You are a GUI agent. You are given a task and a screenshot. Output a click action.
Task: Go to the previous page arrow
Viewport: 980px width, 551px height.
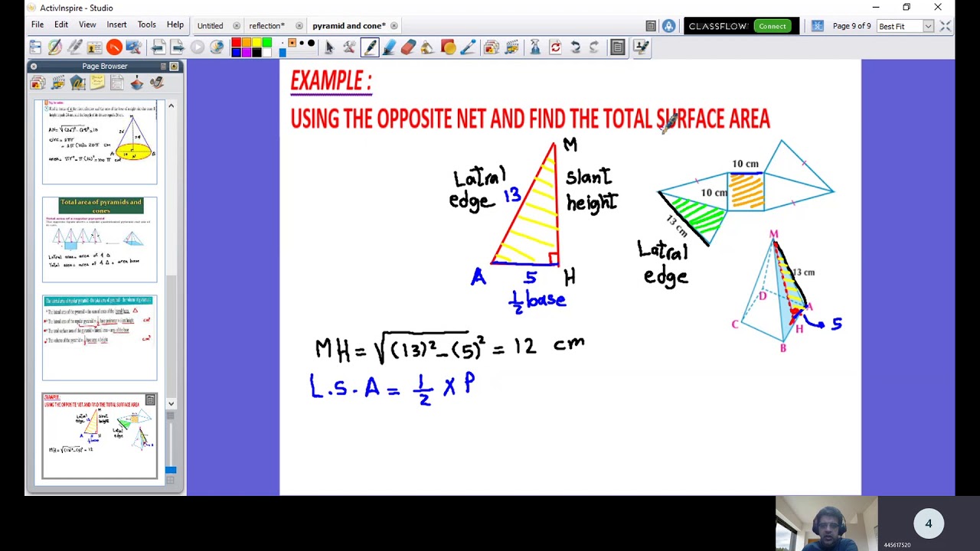[158, 47]
